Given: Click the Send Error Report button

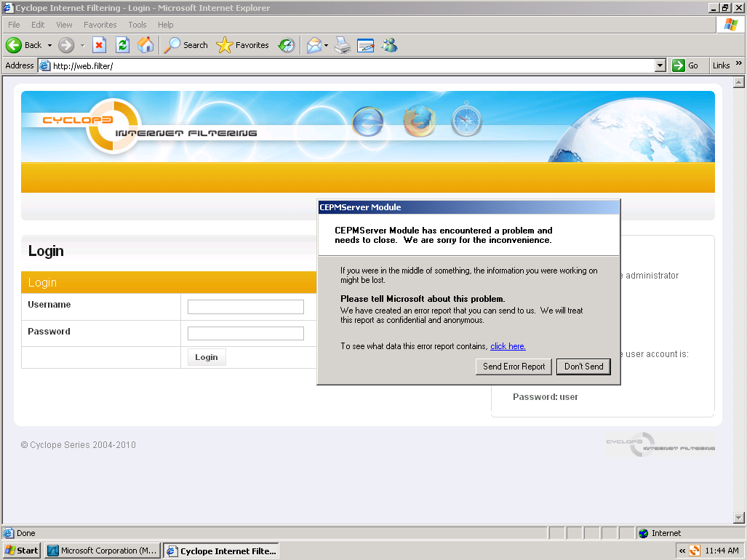Looking at the screenshot, I should (514, 367).
